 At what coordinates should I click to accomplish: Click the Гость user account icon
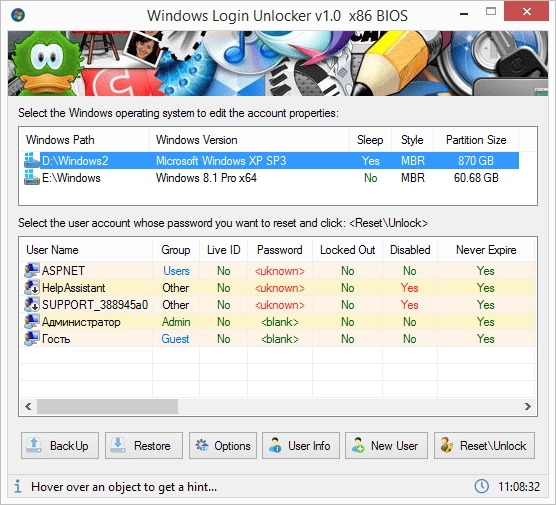pyautogui.click(x=32, y=339)
